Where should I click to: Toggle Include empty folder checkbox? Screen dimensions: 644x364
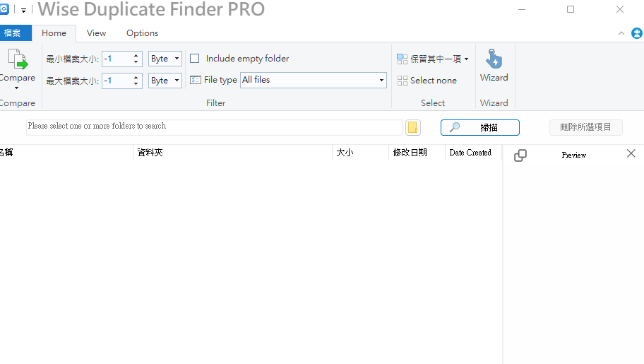coord(195,59)
